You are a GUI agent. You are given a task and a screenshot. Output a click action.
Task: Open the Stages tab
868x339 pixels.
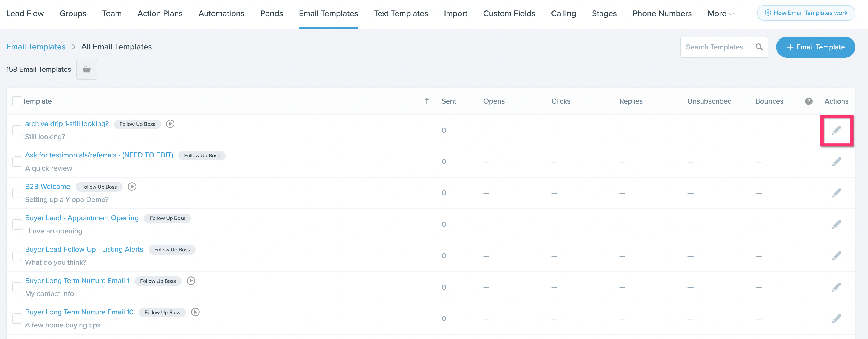click(x=604, y=14)
